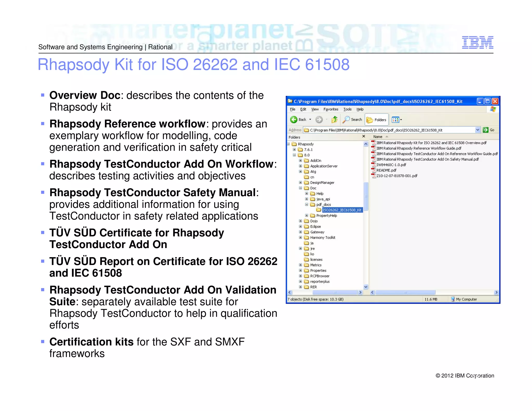Select TestConductor Add On Reference Workflow Guide.pdf

(x=434, y=154)
